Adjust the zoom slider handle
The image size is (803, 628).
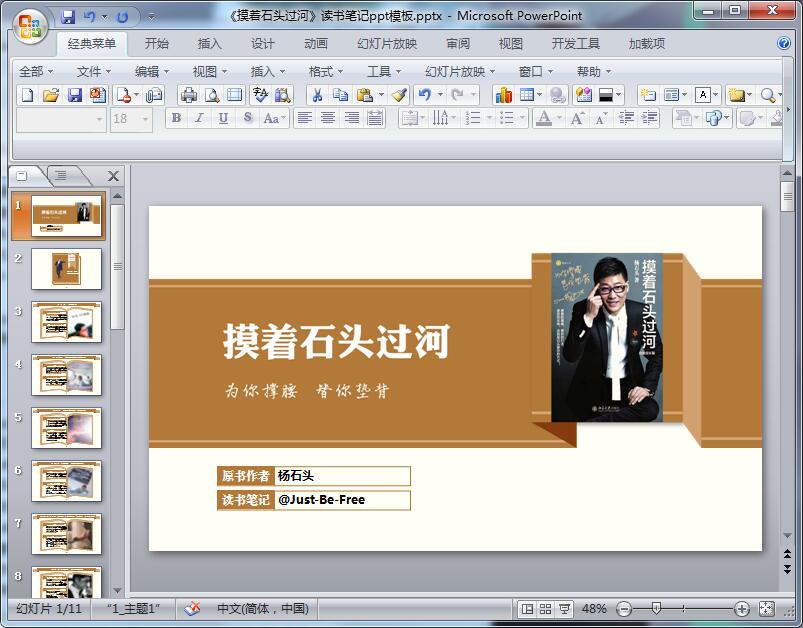coord(656,609)
